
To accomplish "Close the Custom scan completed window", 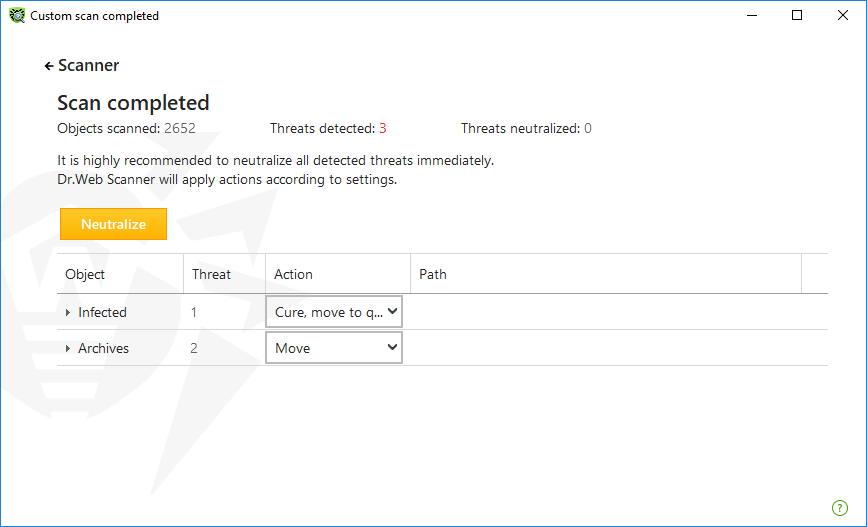I will [842, 15].
